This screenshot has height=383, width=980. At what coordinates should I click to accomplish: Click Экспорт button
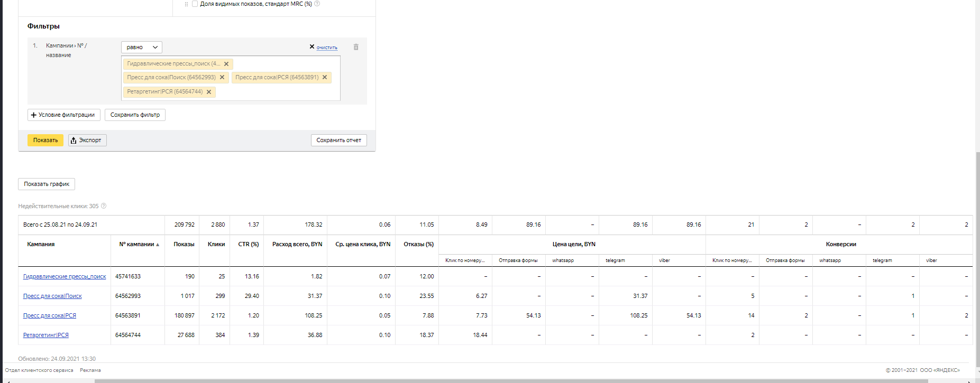tap(87, 140)
